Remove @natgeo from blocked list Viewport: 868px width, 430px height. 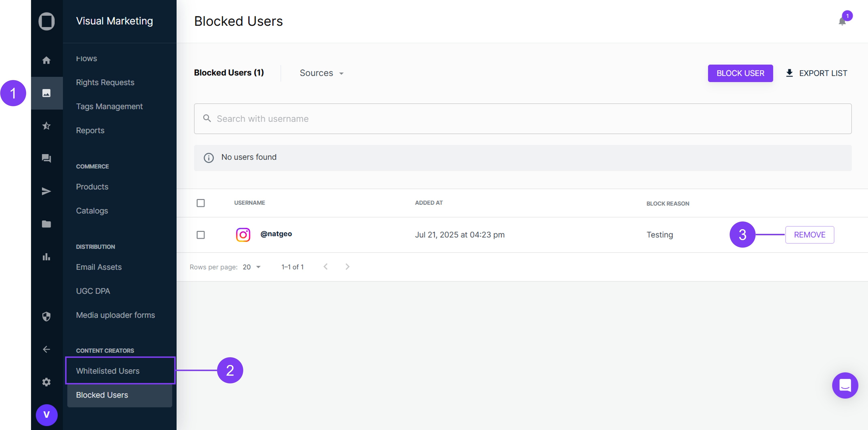(809, 235)
